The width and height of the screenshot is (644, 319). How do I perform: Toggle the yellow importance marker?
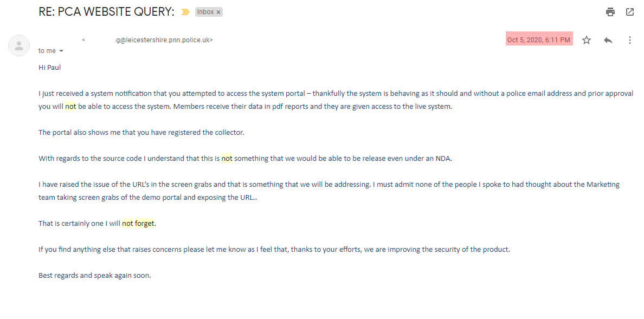[185, 12]
